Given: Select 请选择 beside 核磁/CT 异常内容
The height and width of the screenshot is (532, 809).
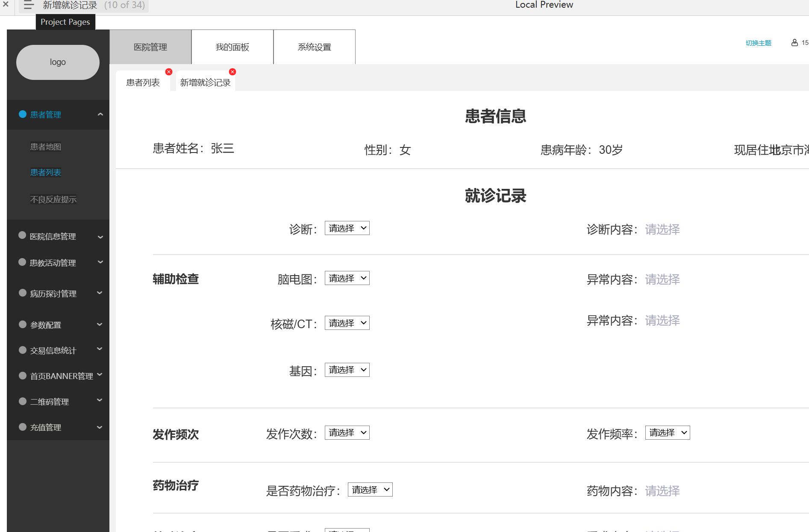Looking at the screenshot, I should coord(662,320).
